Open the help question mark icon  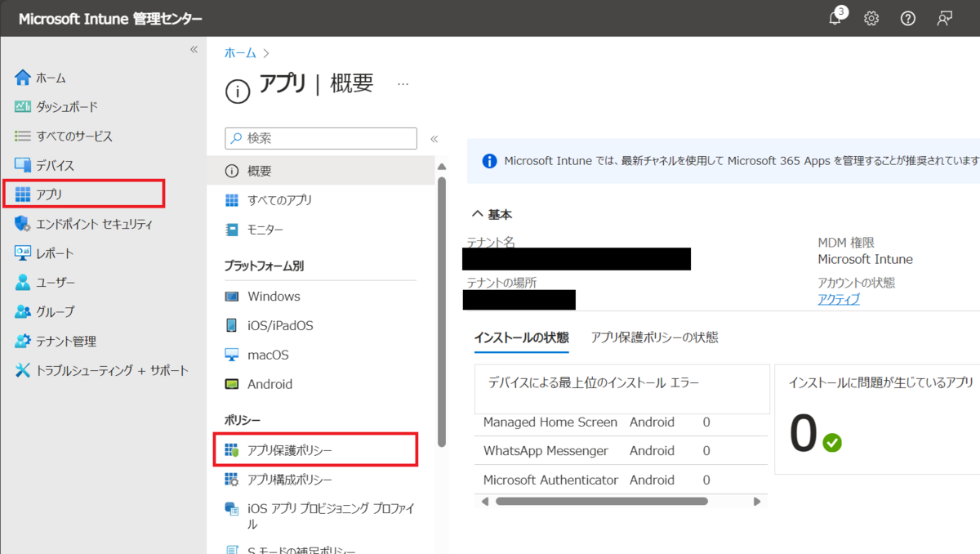[907, 19]
